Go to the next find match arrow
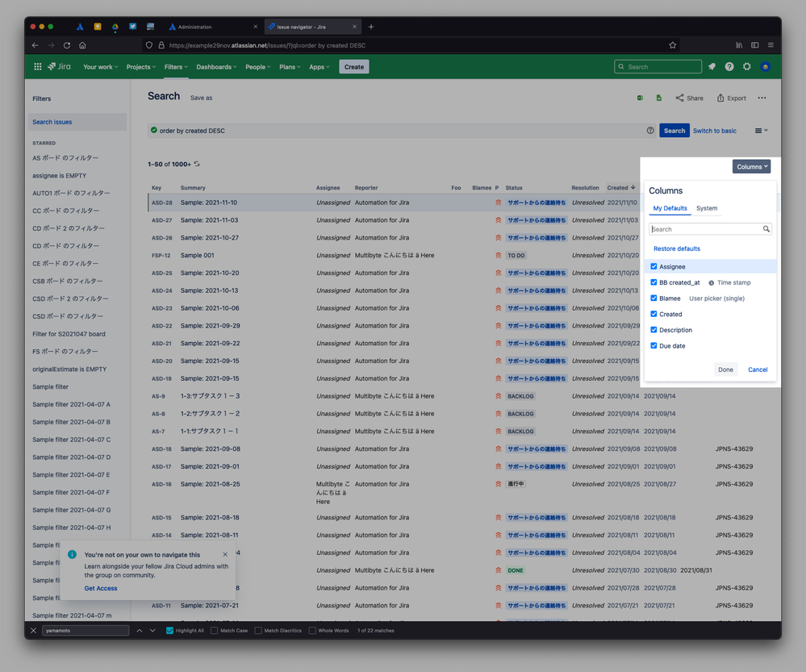This screenshot has height=672, width=806. 152,630
